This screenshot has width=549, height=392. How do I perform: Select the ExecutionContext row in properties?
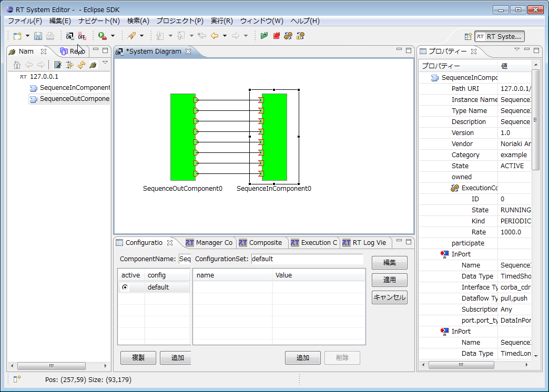click(x=474, y=188)
